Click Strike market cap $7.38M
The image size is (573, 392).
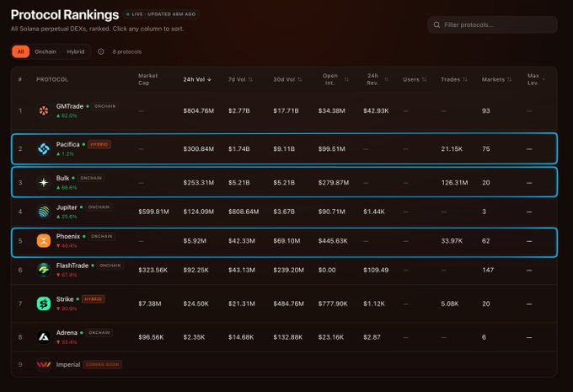click(149, 303)
